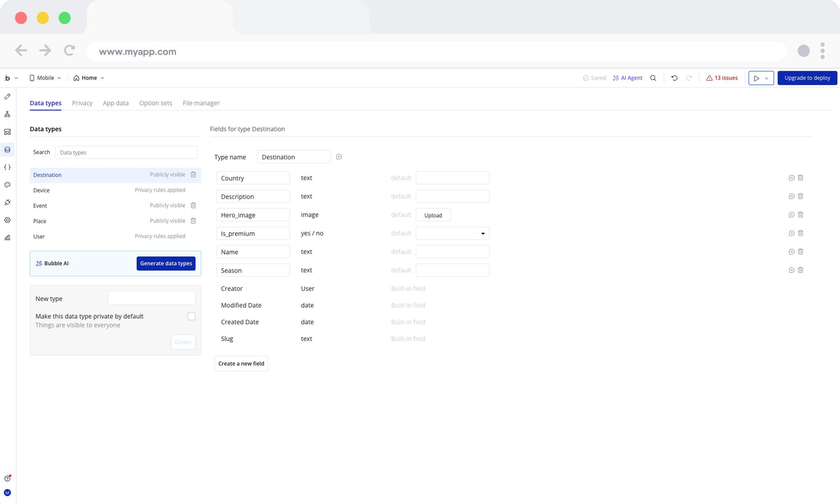Delete the Event data type
Screen dimensions: 840x504
tap(193, 205)
